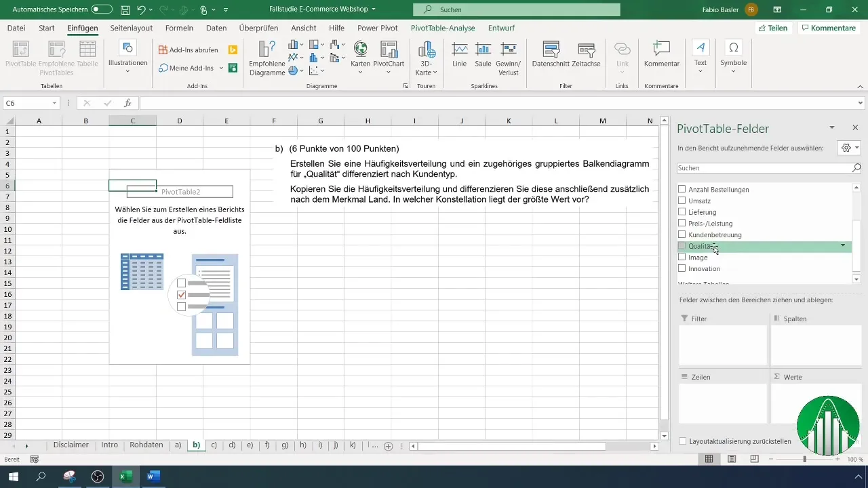This screenshot has height=488, width=868.
Task: Click the save icon in title bar
Action: pos(125,10)
